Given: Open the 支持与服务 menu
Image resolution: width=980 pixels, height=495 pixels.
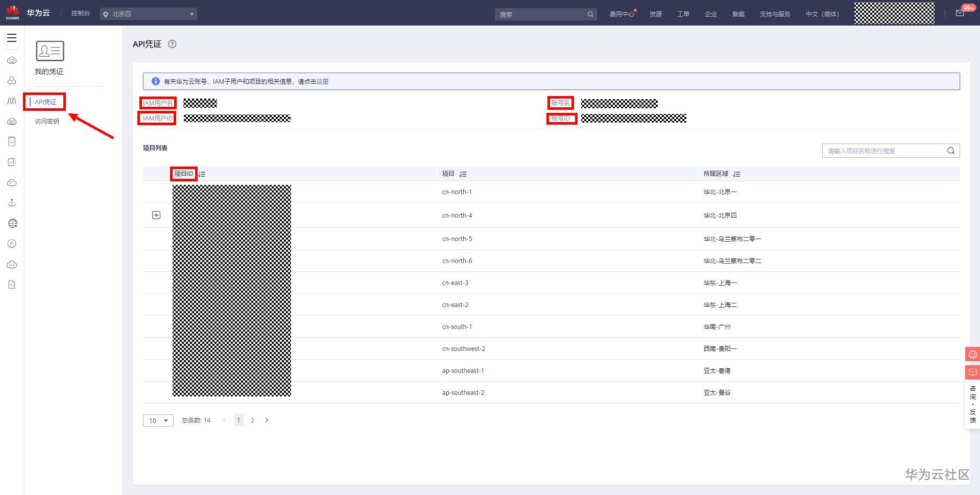Looking at the screenshot, I should click(775, 14).
